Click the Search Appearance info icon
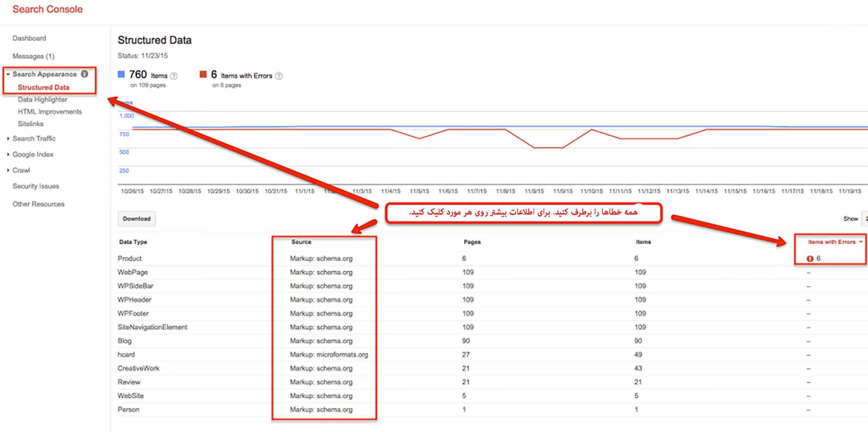This screenshot has height=432, width=868. click(x=85, y=74)
